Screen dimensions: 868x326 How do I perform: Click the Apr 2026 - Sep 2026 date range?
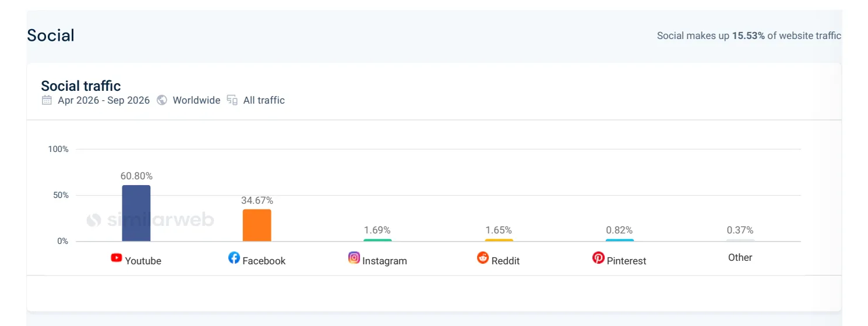[x=104, y=100]
